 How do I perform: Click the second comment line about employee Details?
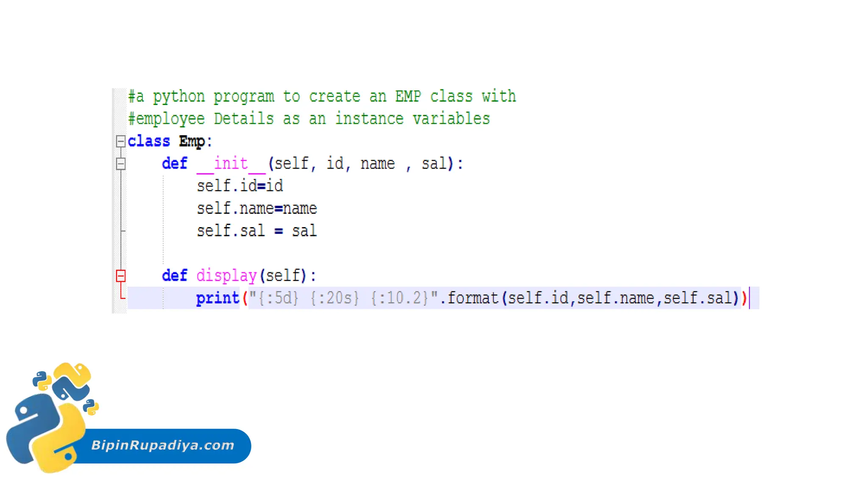pos(309,119)
